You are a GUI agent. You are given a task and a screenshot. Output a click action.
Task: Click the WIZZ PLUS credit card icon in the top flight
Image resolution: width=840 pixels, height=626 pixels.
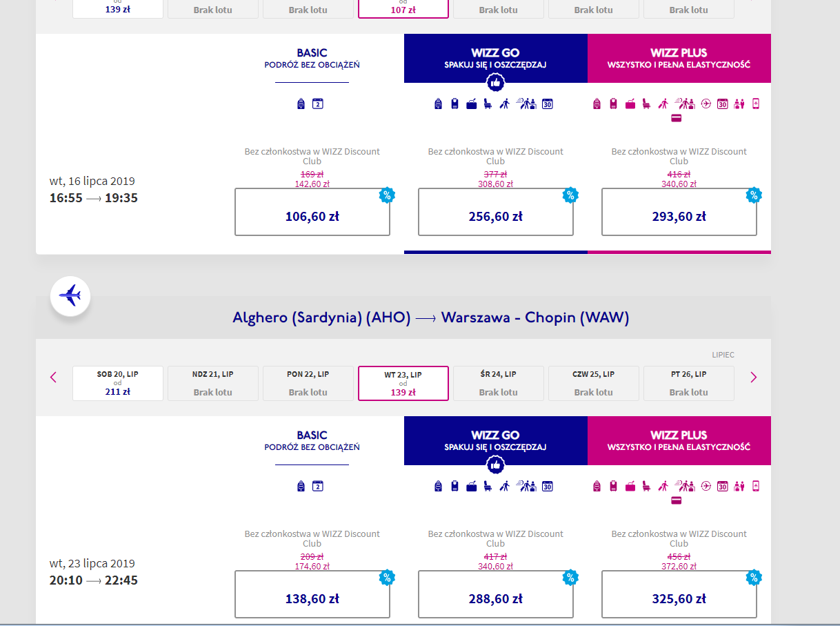pyautogui.click(x=676, y=118)
